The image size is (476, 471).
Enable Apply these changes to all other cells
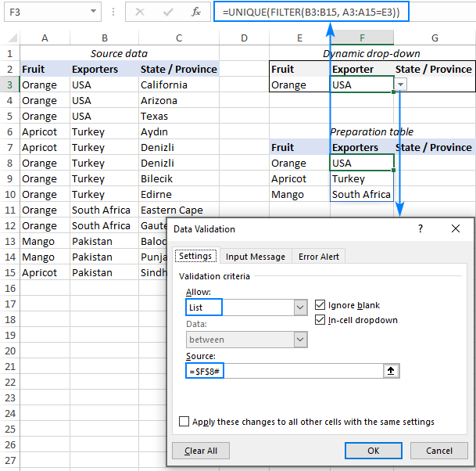184,422
